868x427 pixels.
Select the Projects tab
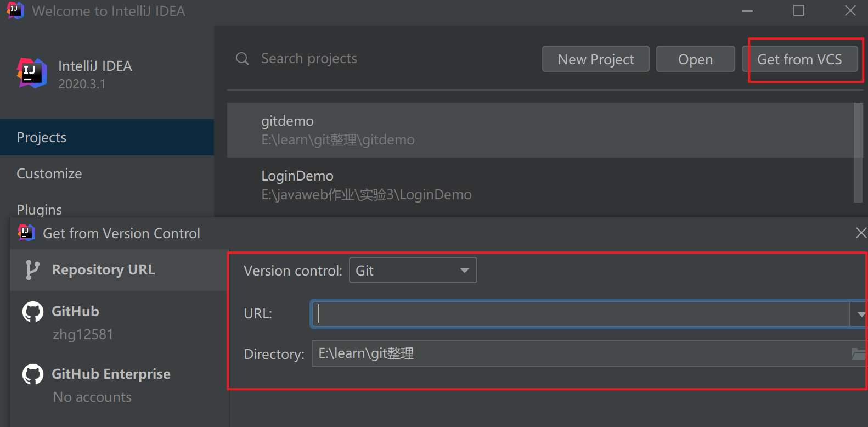point(107,137)
